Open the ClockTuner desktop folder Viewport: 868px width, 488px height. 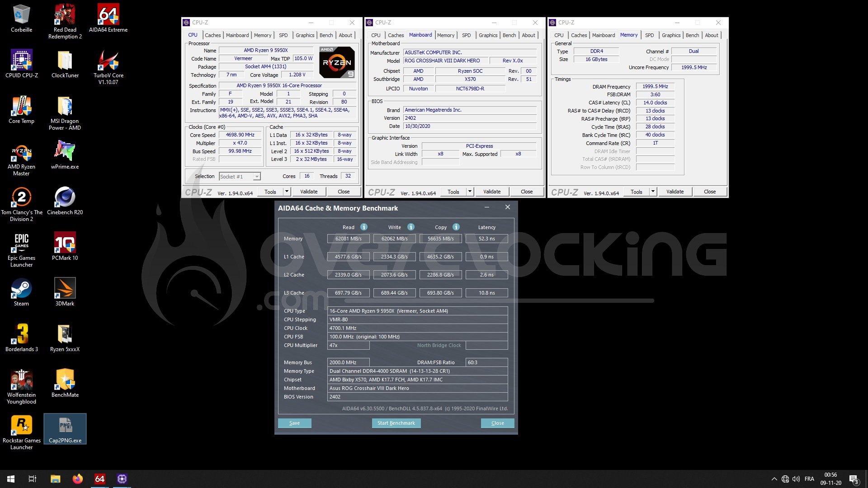click(65, 64)
